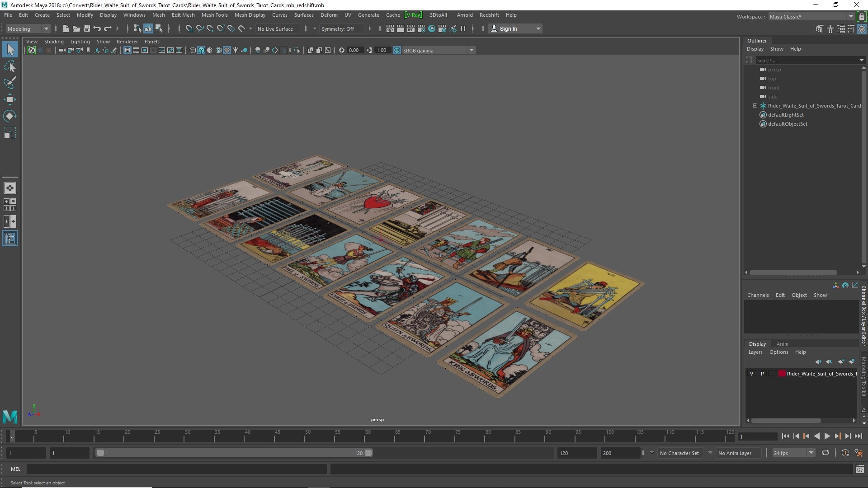Expand the Rider_Waite_Suit_of_Swords node in Outliner
The width and height of the screenshot is (868, 488).
click(755, 106)
